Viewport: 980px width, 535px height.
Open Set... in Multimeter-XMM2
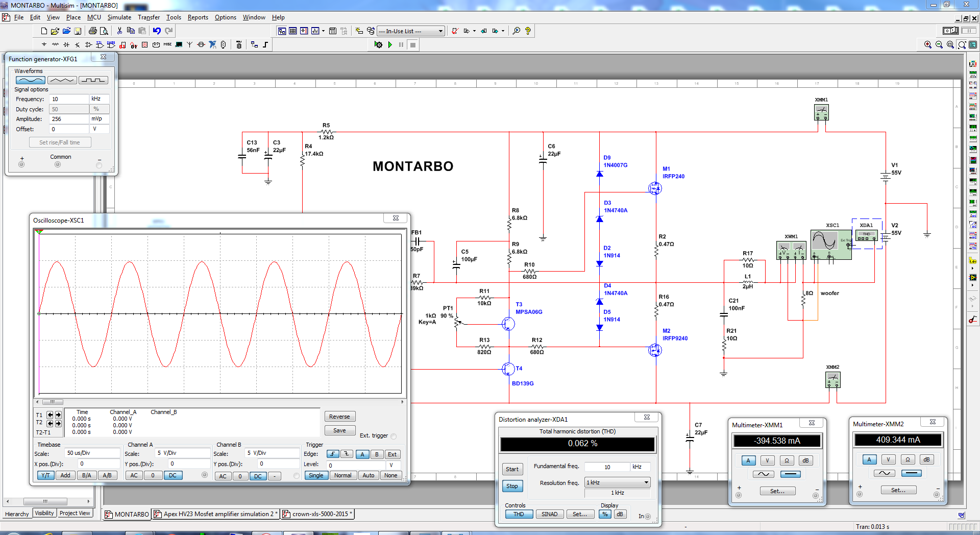[898, 490]
